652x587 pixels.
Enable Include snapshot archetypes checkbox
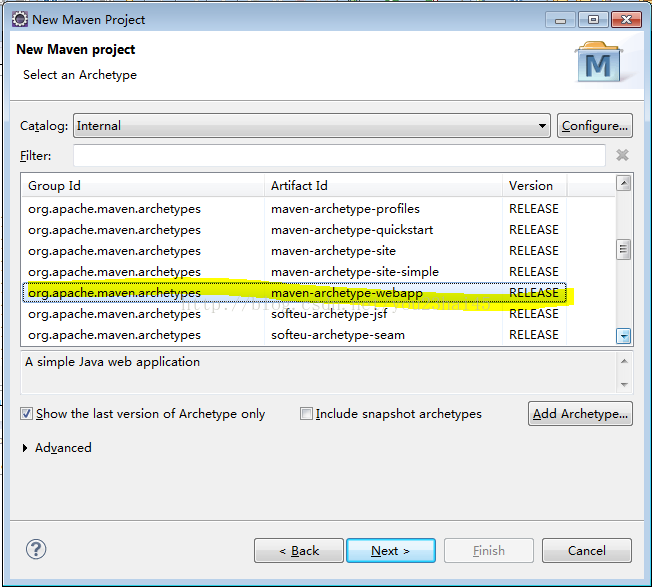[306, 414]
